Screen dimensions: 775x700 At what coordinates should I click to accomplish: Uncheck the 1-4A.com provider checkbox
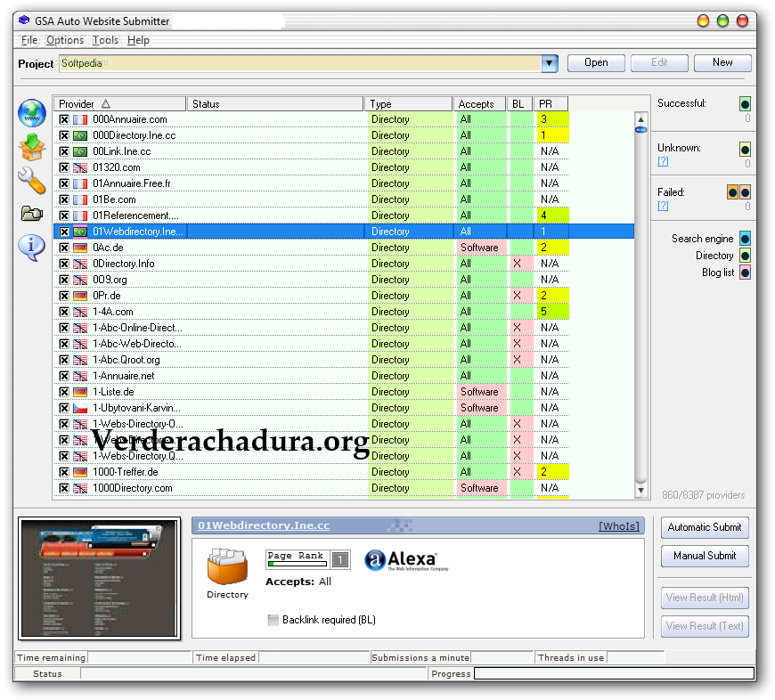[64, 312]
